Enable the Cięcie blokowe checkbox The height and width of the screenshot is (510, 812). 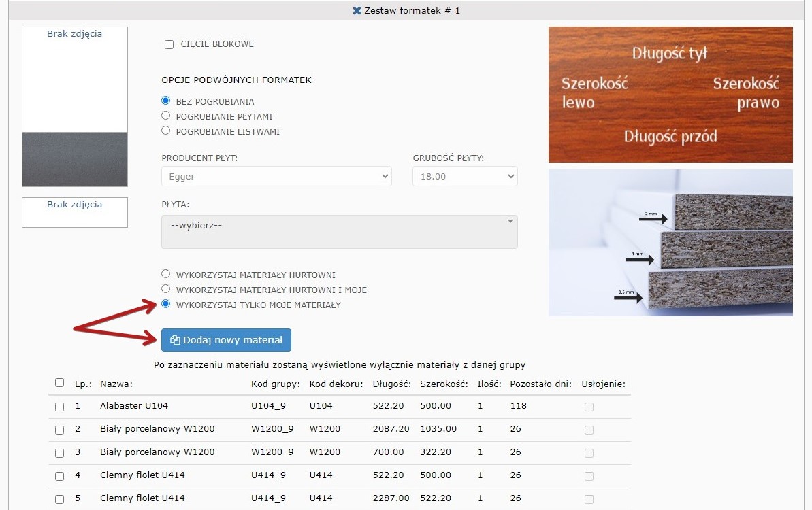point(169,45)
